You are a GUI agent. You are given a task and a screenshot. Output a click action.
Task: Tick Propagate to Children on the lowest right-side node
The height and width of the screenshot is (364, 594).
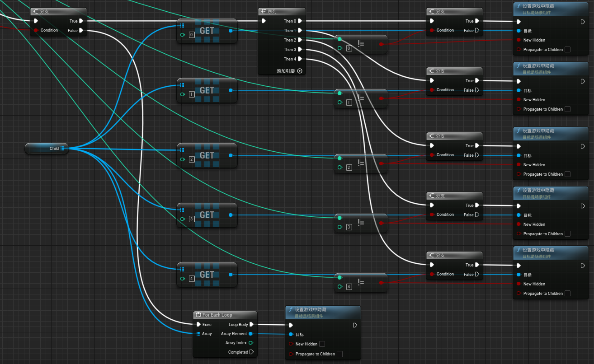(x=567, y=294)
